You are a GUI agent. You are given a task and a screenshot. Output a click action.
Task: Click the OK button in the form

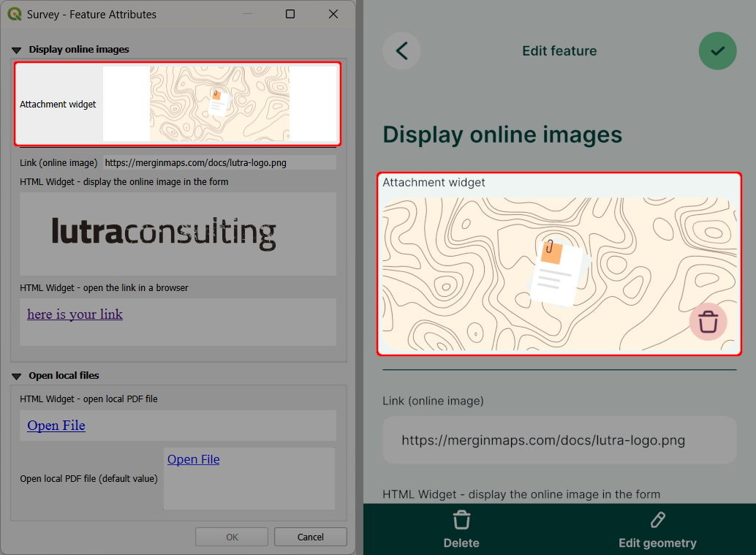231,536
